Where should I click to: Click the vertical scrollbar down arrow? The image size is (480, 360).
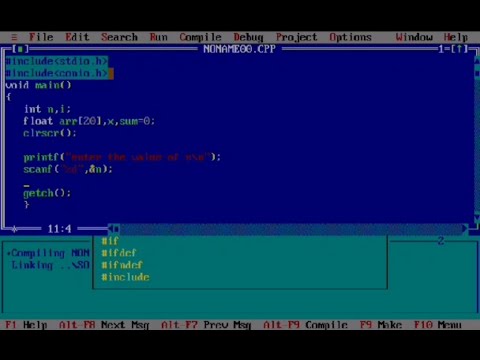[x=477, y=218]
